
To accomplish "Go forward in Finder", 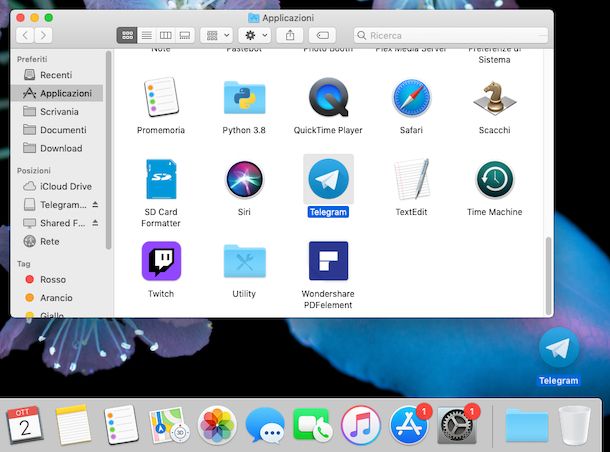I will [43, 35].
